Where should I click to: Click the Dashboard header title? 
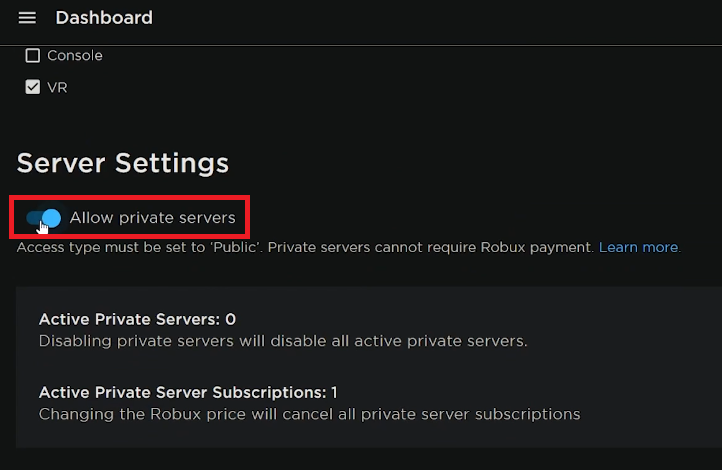tap(104, 18)
